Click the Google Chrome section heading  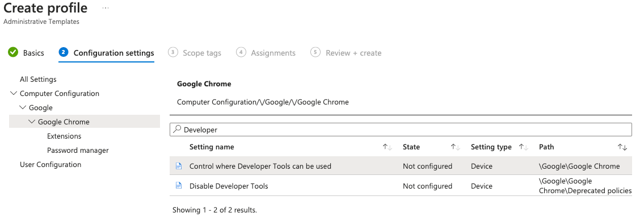click(x=204, y=84)
